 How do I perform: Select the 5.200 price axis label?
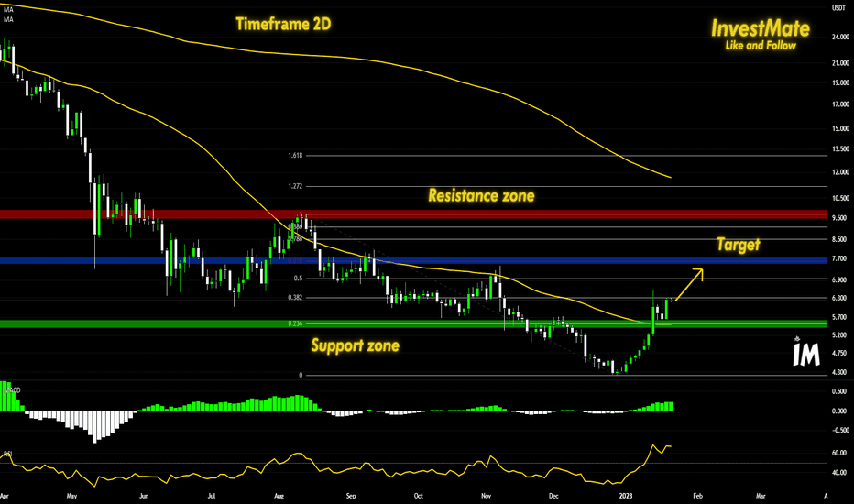(839, 335)
